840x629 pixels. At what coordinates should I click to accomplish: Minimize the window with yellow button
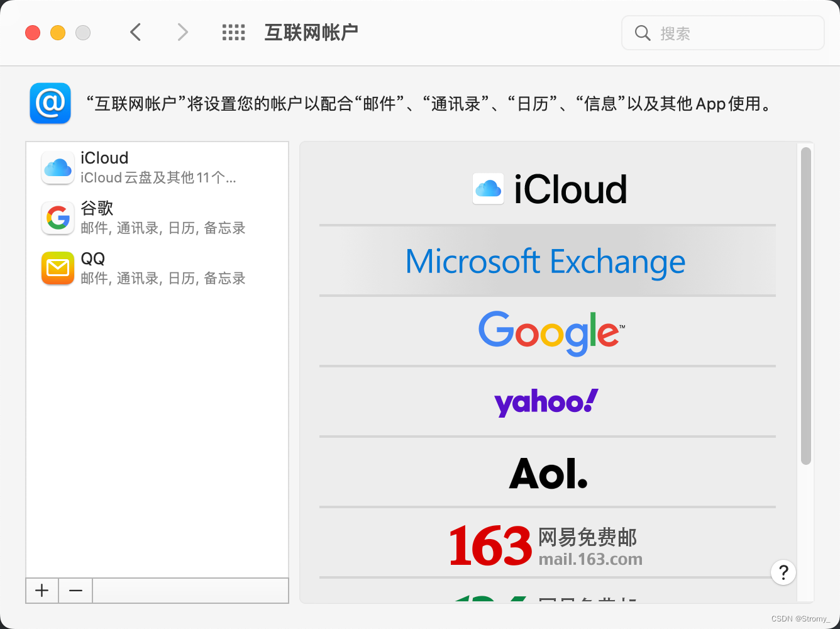point(58,33)
